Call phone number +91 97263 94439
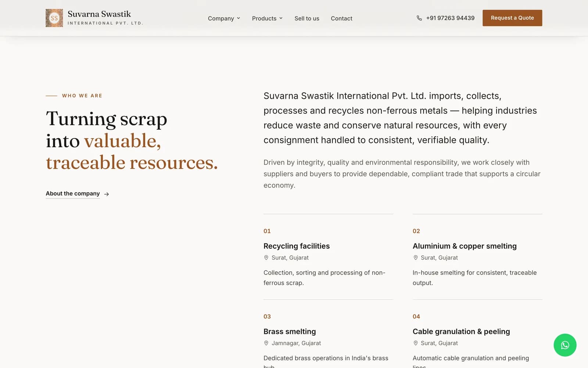Viewport: 588px width, 368px height. [x=450, y=18]
